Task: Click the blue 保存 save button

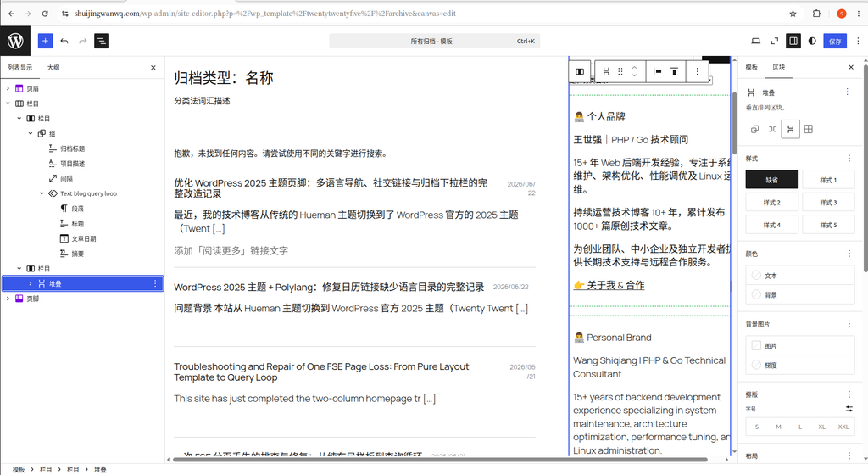Action: 835,41
